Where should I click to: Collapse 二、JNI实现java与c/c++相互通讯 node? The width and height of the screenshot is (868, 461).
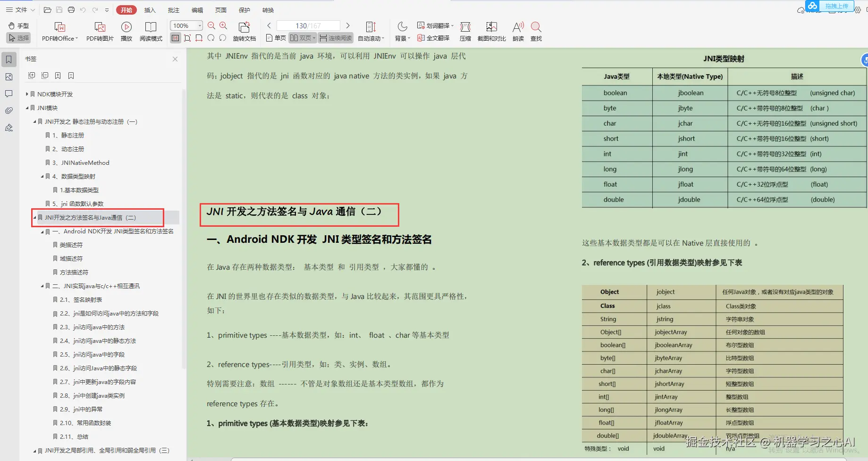[x=42, y=286]
